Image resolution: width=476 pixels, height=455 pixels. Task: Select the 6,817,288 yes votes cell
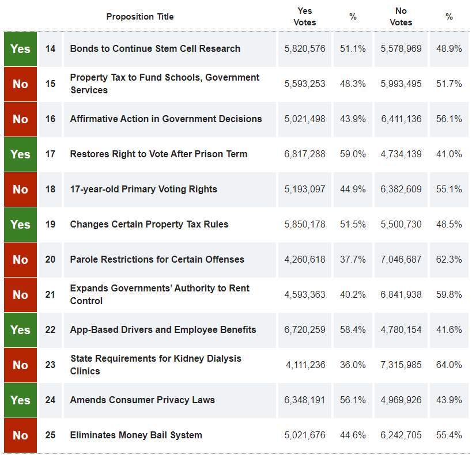(304, 154)
